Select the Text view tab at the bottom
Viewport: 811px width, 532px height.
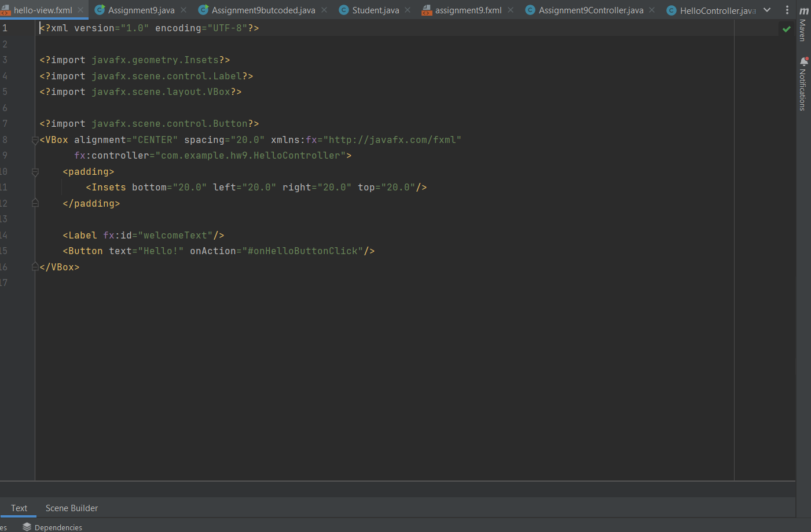pos(19,508)
